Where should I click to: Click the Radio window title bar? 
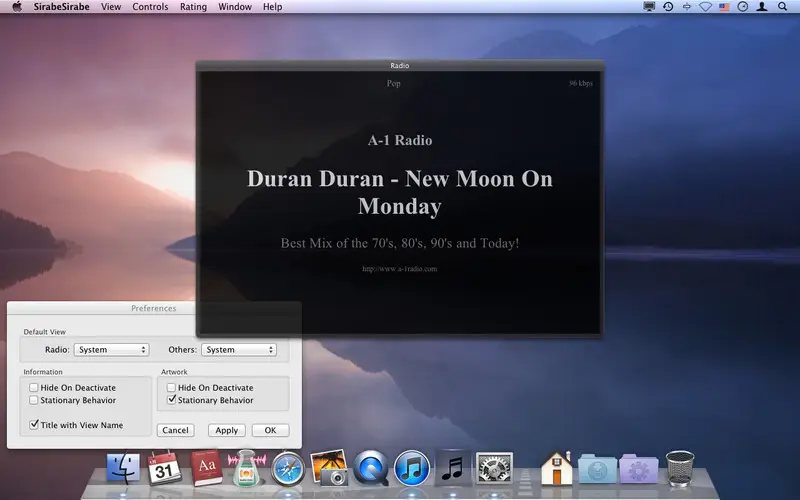point(399,65)
